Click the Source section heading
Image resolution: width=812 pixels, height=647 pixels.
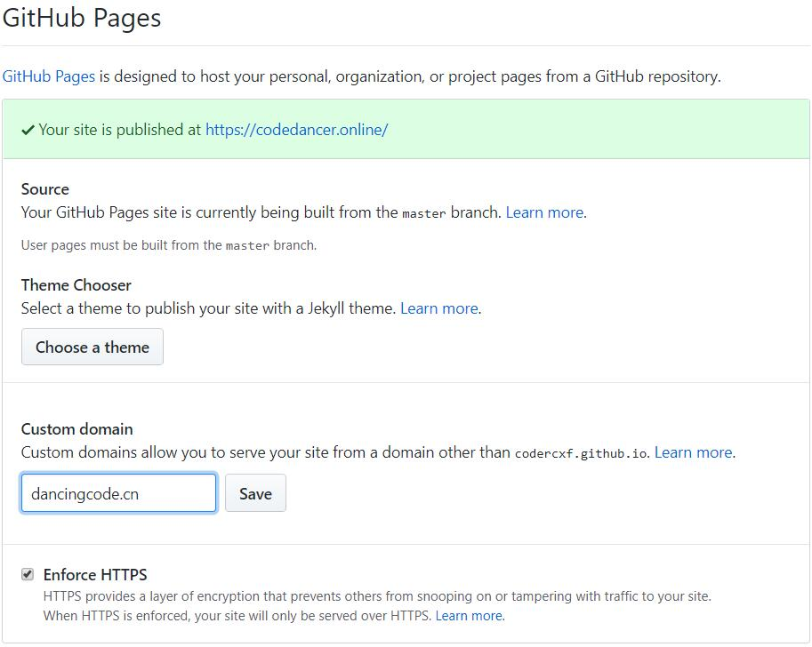coord(45,189)
